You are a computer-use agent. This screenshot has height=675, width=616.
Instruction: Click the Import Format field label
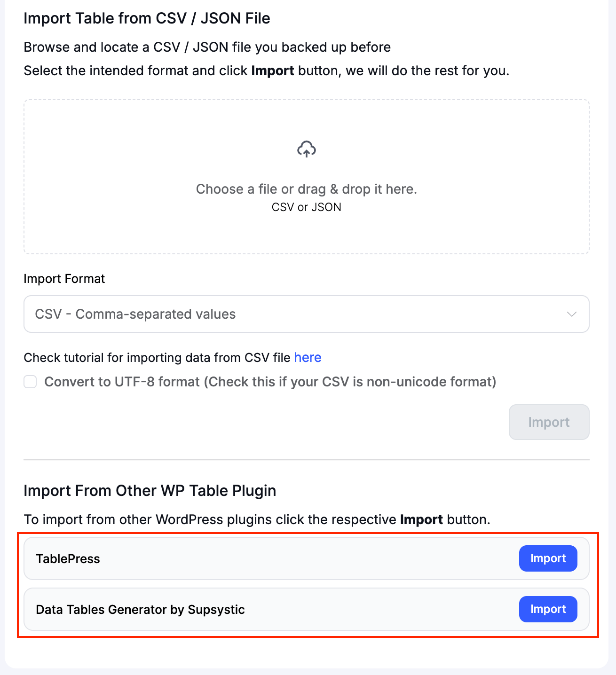coord(64,278)
